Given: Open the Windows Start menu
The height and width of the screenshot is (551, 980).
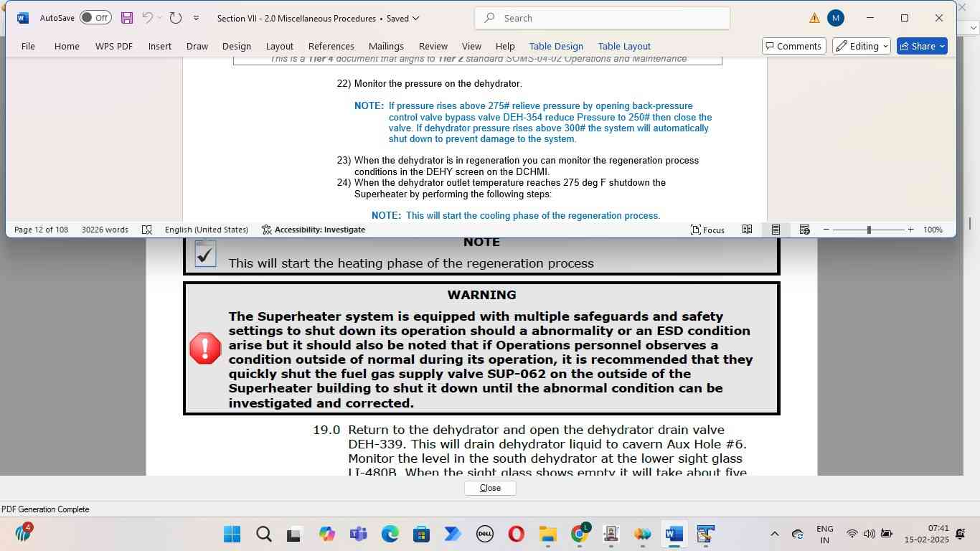Looking at the screenshot, I should pos(232,534).
